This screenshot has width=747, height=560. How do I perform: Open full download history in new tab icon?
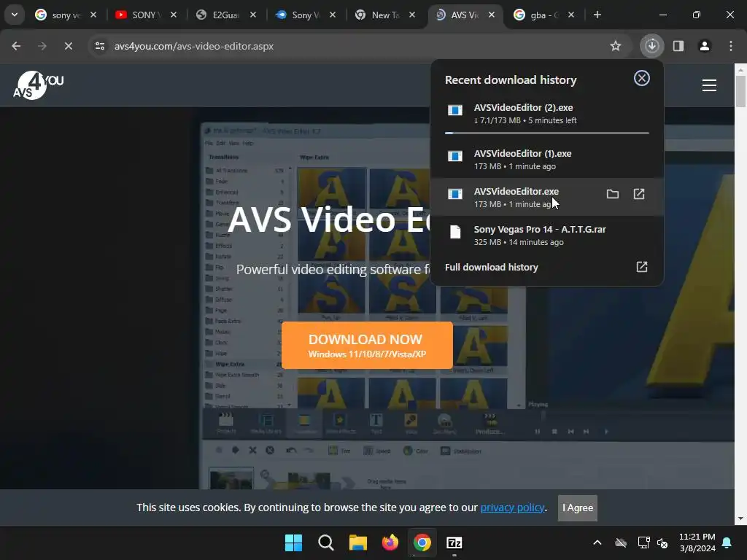642,267
